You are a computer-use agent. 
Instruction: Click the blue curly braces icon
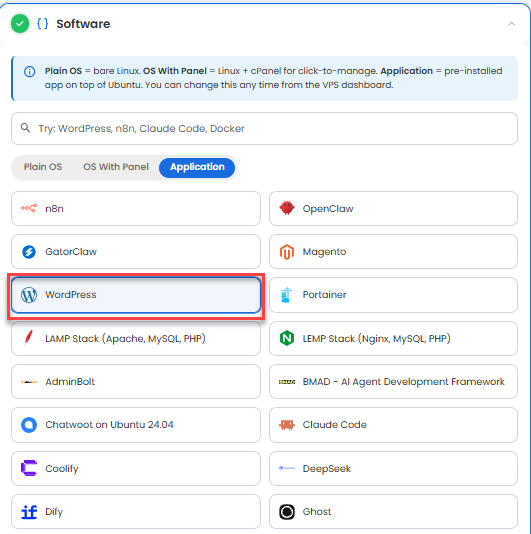[x=43, y=23]
